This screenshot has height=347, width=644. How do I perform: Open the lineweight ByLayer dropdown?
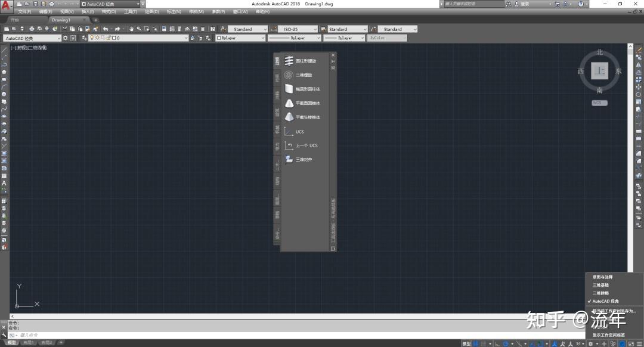click(344, 38)
